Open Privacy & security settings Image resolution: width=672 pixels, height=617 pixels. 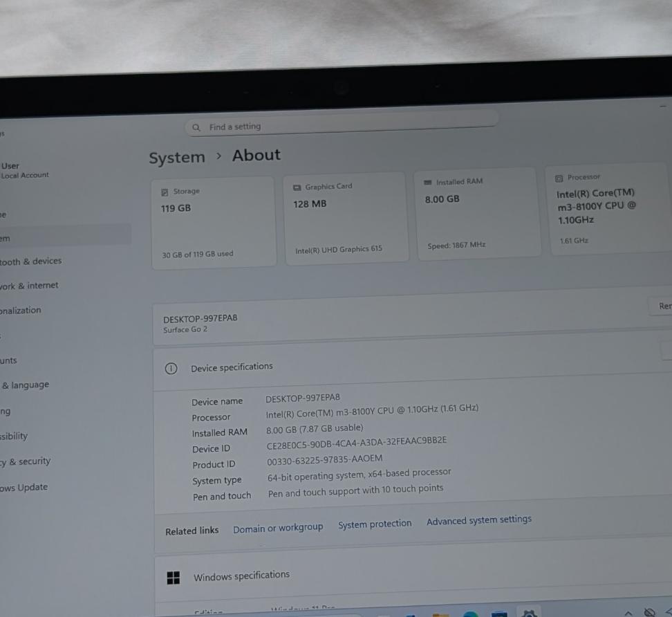pos(26,461)
